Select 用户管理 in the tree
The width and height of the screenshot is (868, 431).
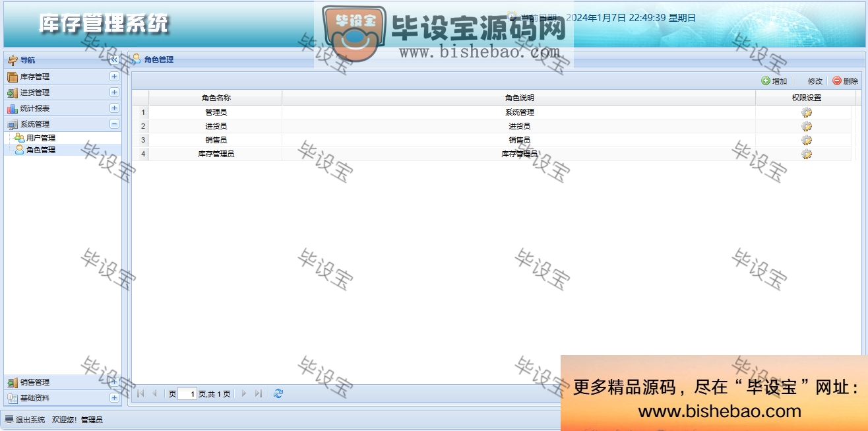coord(41,138)
